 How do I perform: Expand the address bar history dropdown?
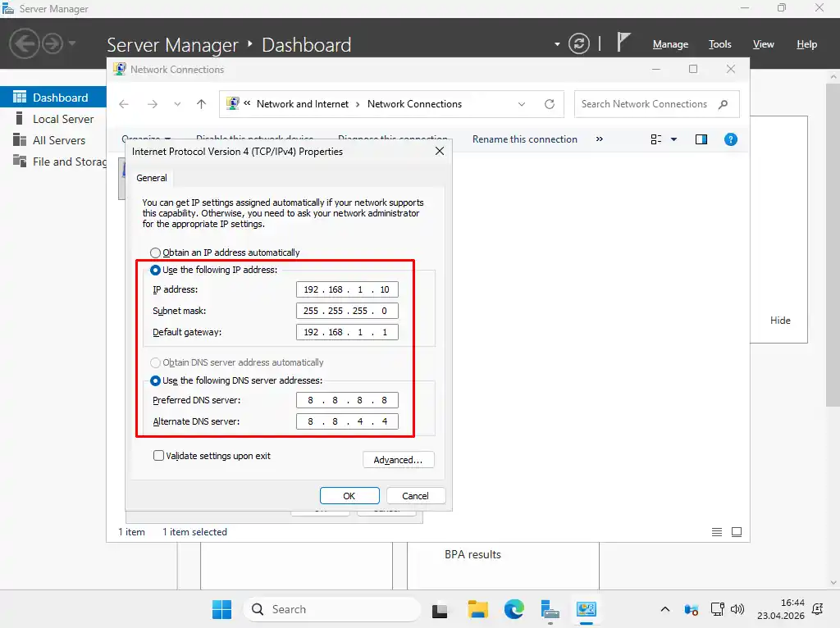[521, 104]
